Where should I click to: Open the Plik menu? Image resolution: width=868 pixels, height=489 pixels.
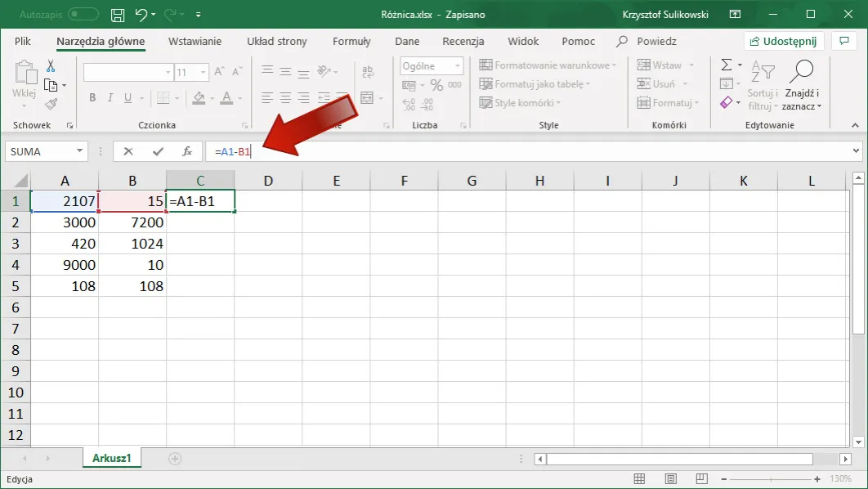click(23, 41)
